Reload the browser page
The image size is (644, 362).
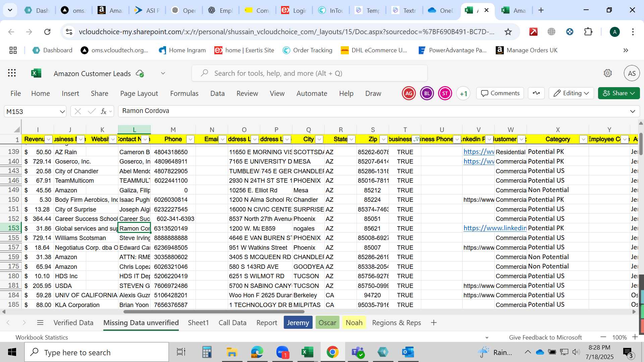tap(47, 32)
